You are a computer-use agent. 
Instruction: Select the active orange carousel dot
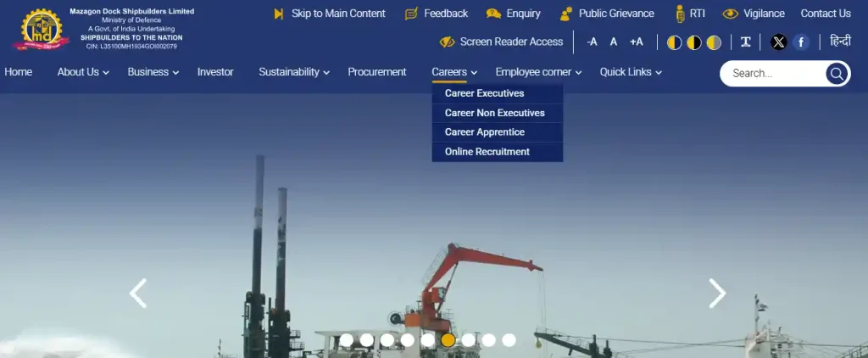(x=448, y=339)
